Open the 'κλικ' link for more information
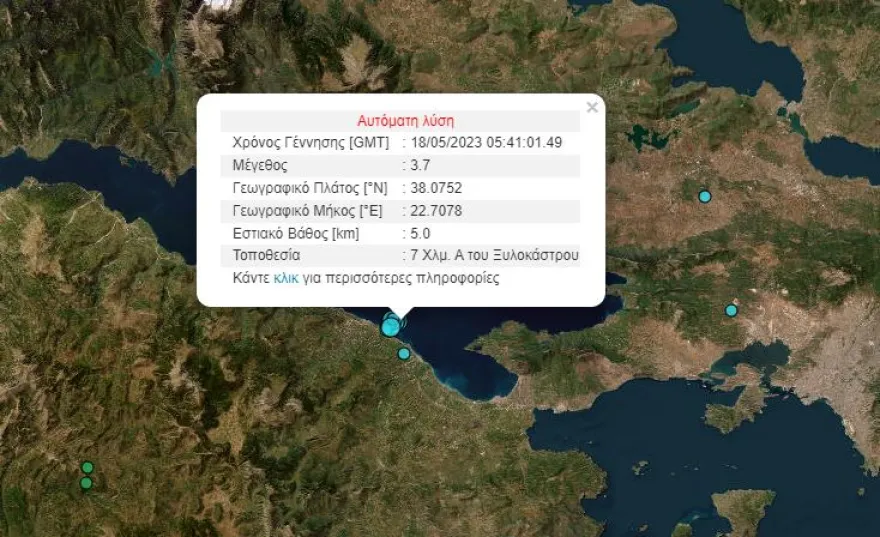The height and width of the screenshot is (537, 880). click(286, 279)
